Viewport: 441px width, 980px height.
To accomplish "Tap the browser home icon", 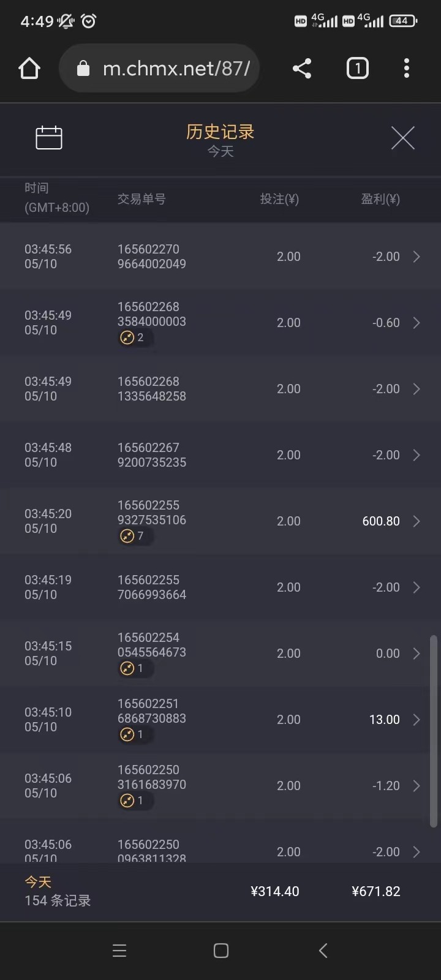I will tap(29, 69).
